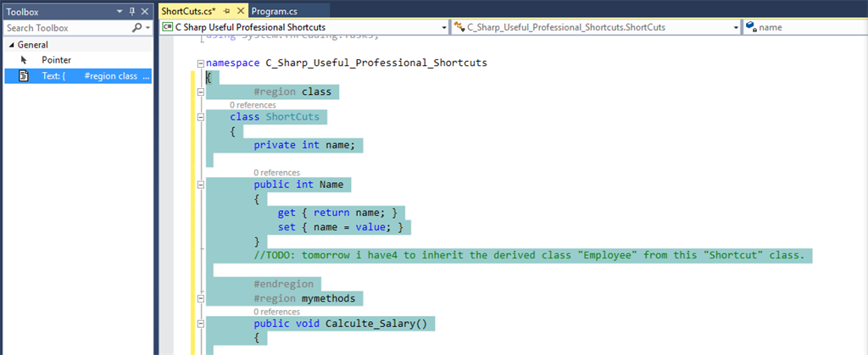This screenshot has width=868, height=355.
Task: Collapse the General group in Toolbox
Action: (11, 45)
